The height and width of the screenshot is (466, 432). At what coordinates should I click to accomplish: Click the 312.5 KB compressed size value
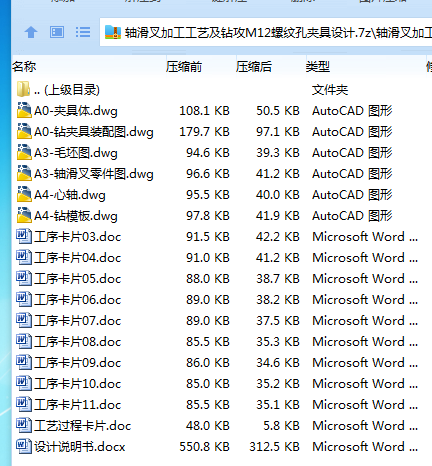(274, 447)
